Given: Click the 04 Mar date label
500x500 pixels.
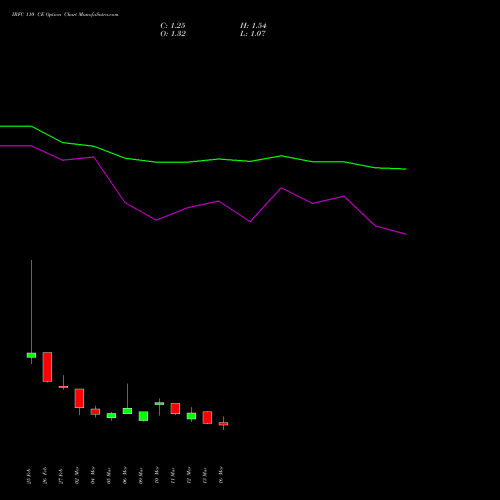Looking at the screenshot, I should click(x=93, y=475).
